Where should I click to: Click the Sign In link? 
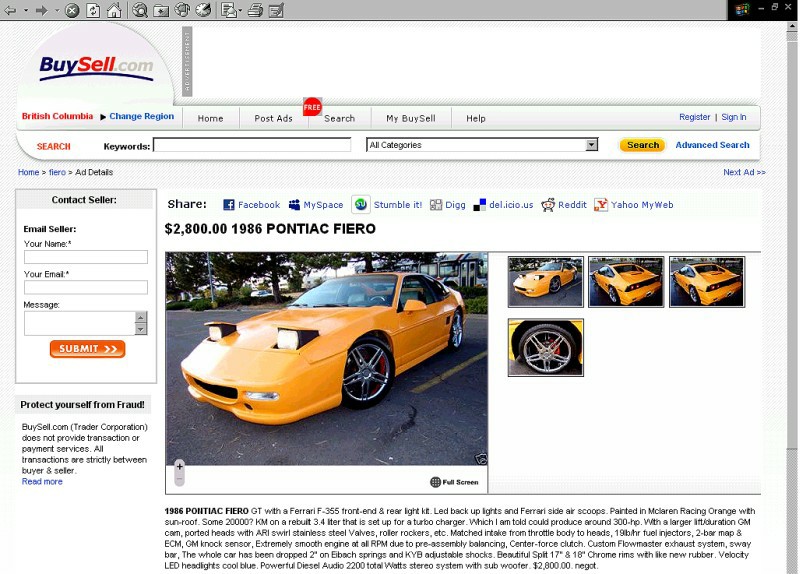734,117
